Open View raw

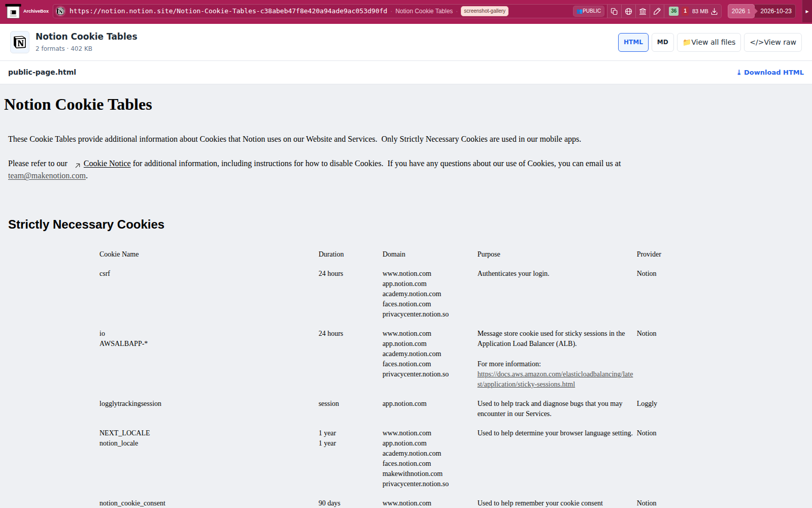(773, 42)
